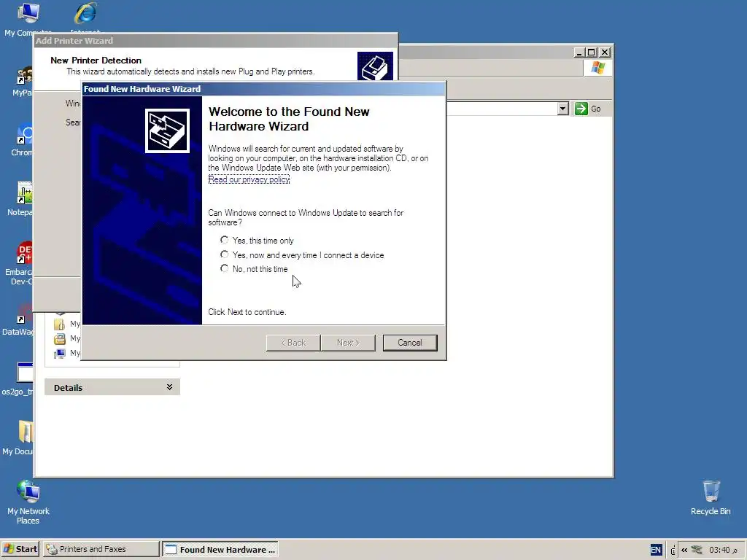
Task: Minimize the Printers and Faxes window
Action: 579,52
